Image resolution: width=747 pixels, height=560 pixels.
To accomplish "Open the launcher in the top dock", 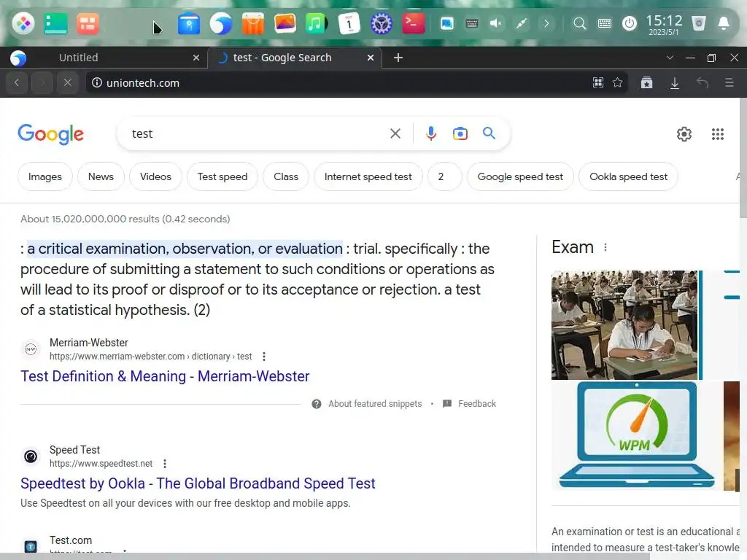I will pos(23,23).
